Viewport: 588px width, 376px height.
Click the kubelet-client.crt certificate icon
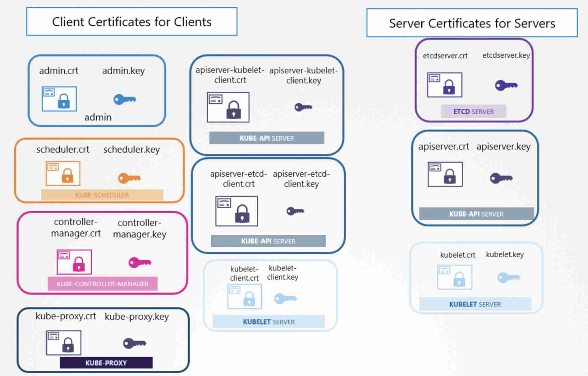coord(245,296)
